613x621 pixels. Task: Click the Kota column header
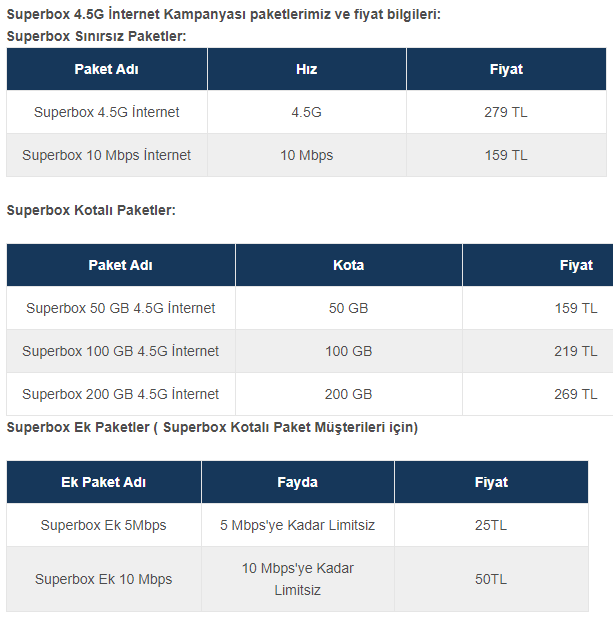click(348, 265)
